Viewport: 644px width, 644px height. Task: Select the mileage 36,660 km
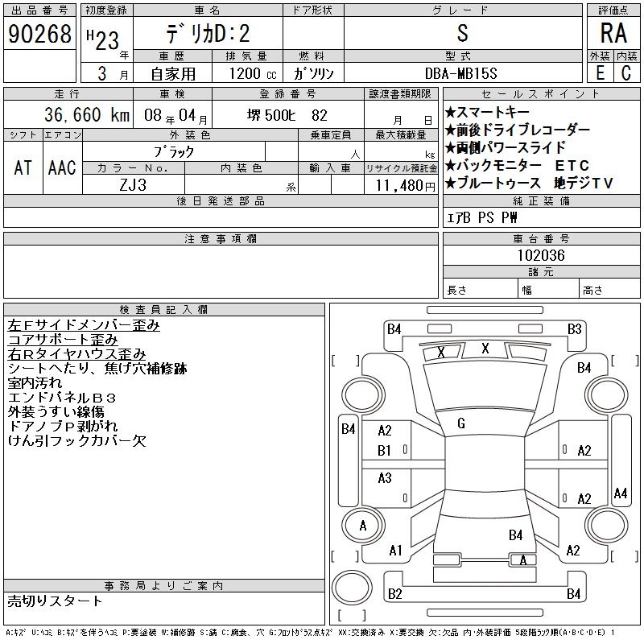pyautogui.click(x=87, y=114)
